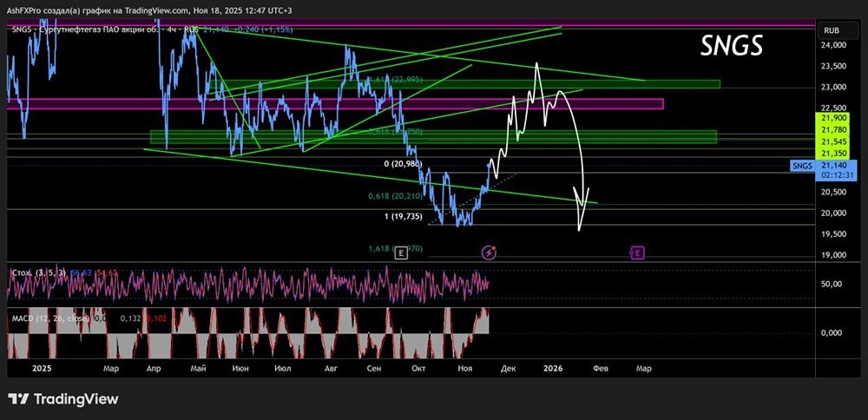Click the blue SNGS current price label
The image size is (868, 420).
803,166
